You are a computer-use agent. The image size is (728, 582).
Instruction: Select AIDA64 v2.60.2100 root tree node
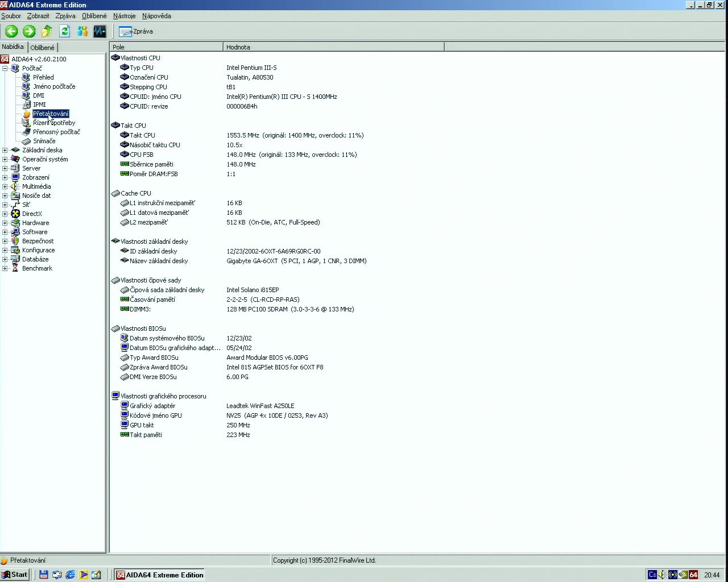(x=39, y=59)
